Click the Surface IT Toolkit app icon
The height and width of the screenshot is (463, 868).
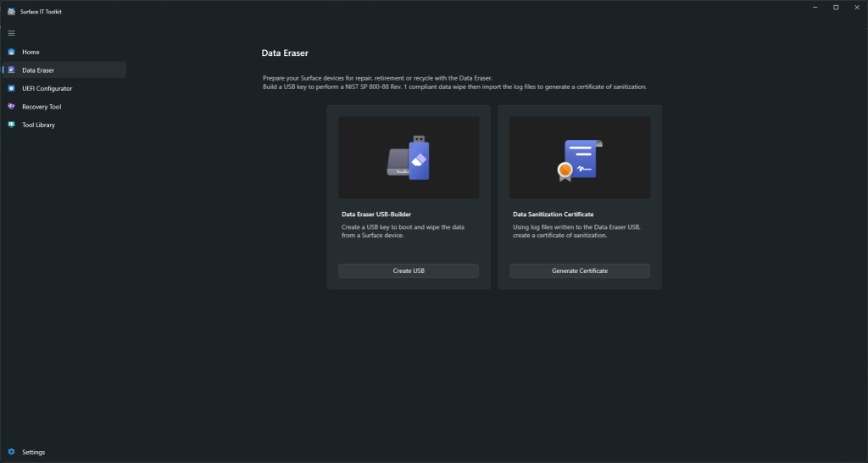pos(11,11)
